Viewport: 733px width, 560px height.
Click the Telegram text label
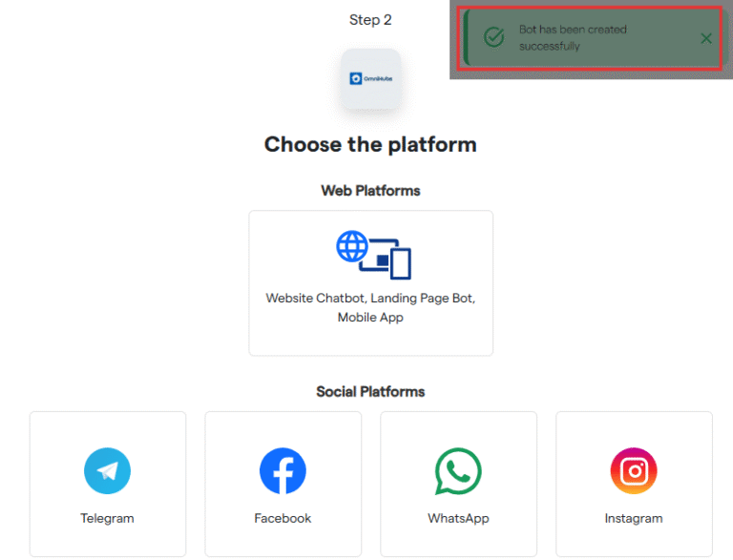pyautogui.click(x=107, y=519)
